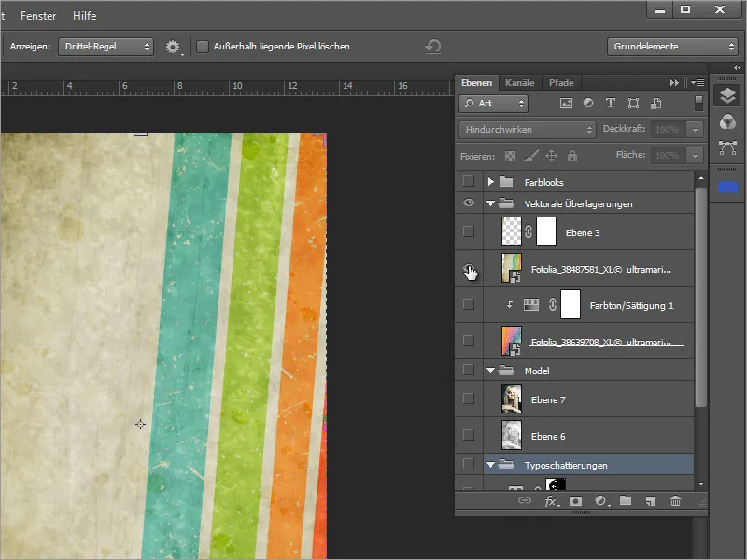Create new layer icon

(651, 501)
